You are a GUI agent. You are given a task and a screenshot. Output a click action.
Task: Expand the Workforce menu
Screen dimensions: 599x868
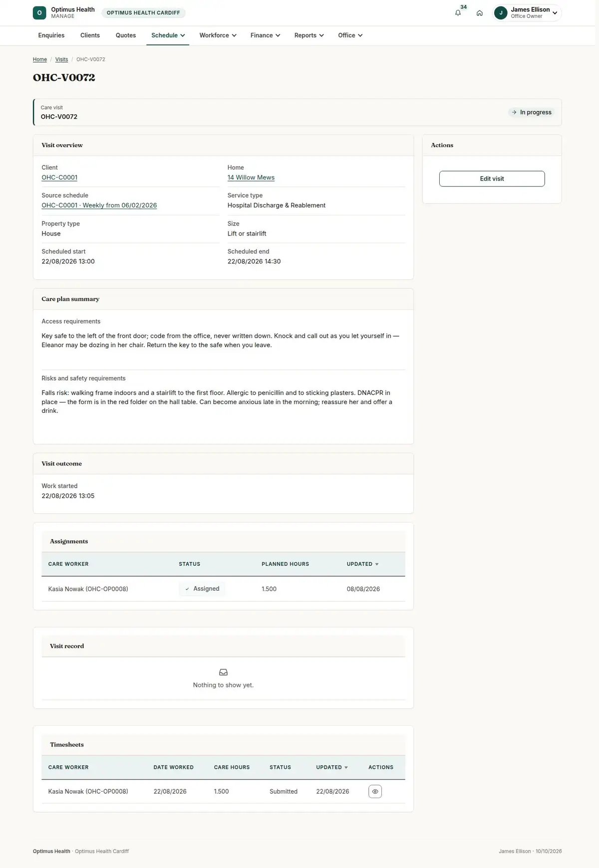tap(218, 35)
